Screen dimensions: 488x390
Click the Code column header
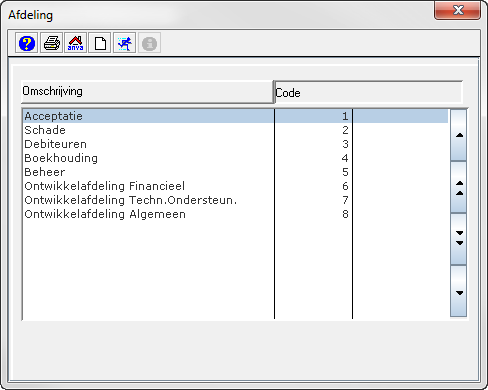tap(368, 92)
